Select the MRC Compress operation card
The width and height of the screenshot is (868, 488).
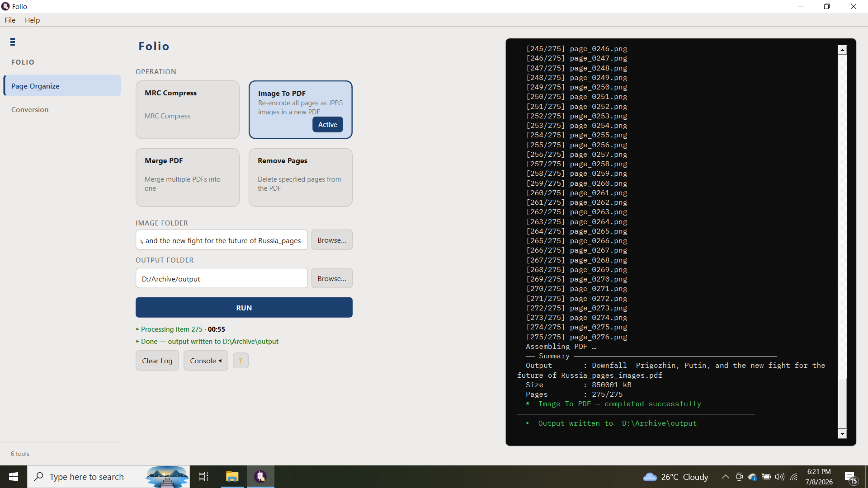[188, 110]
